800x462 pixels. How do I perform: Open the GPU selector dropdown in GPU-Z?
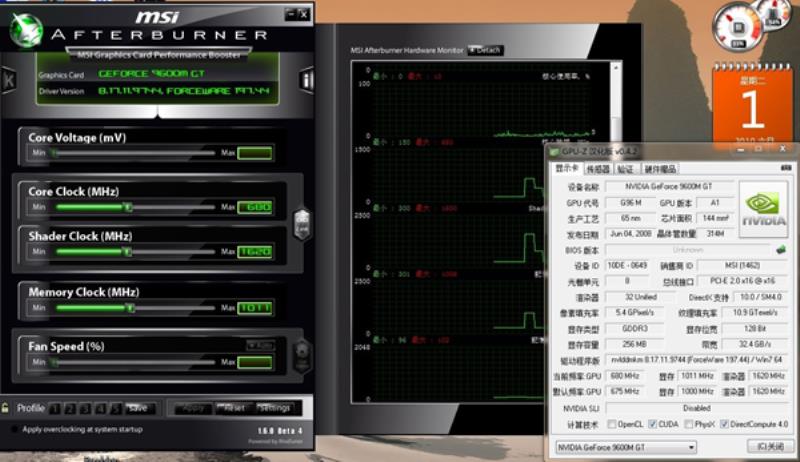tap(626, 447)
